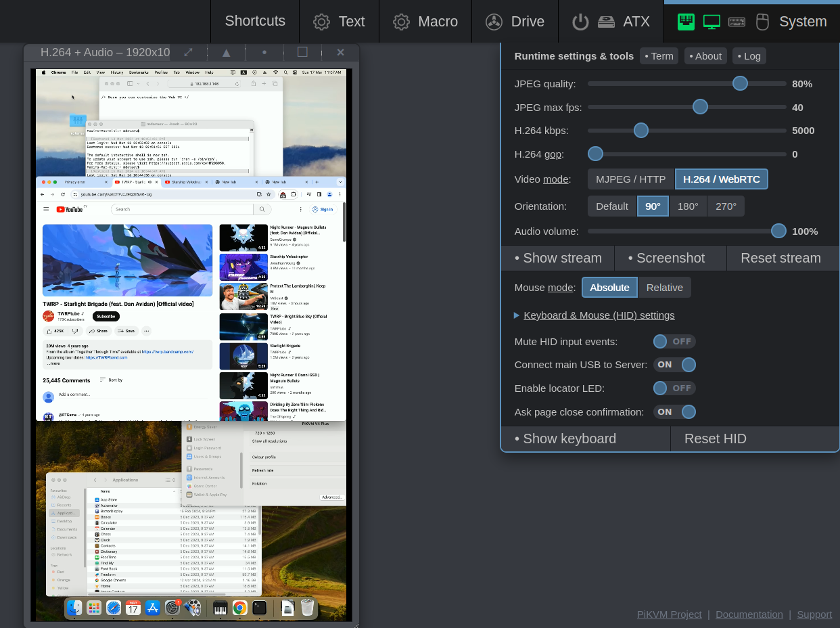The width and height of the screenshot is (840, 628).
Task: Click the gear icon beside Macro
Action: coord(401,21)
